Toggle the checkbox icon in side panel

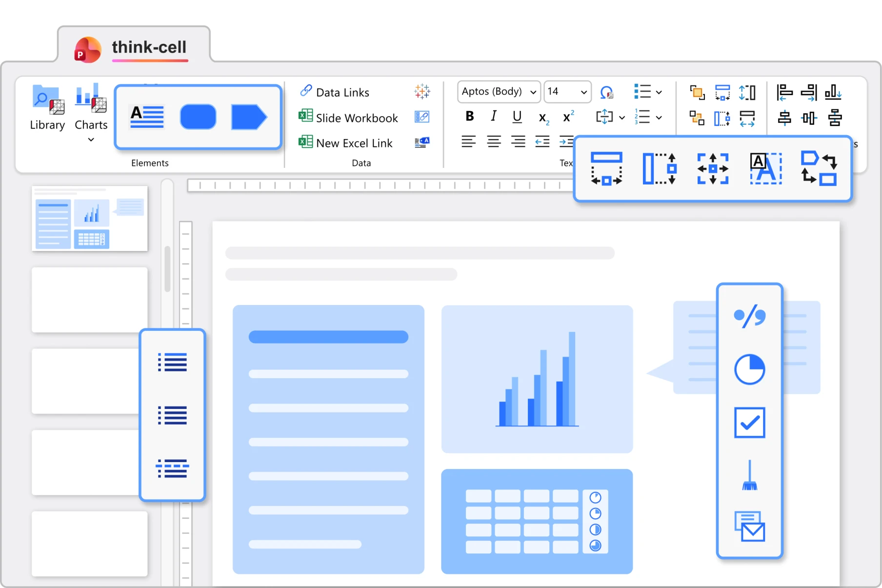(x=749, y=423)
